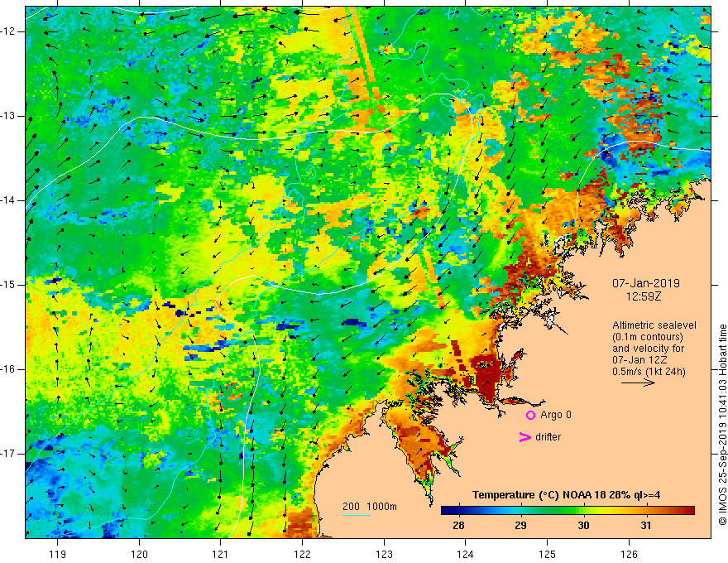Image resolution: width=728 pixels, height=563 pixels.
Task: Click the 'drifter' legend label
Action: click(548, 437)
